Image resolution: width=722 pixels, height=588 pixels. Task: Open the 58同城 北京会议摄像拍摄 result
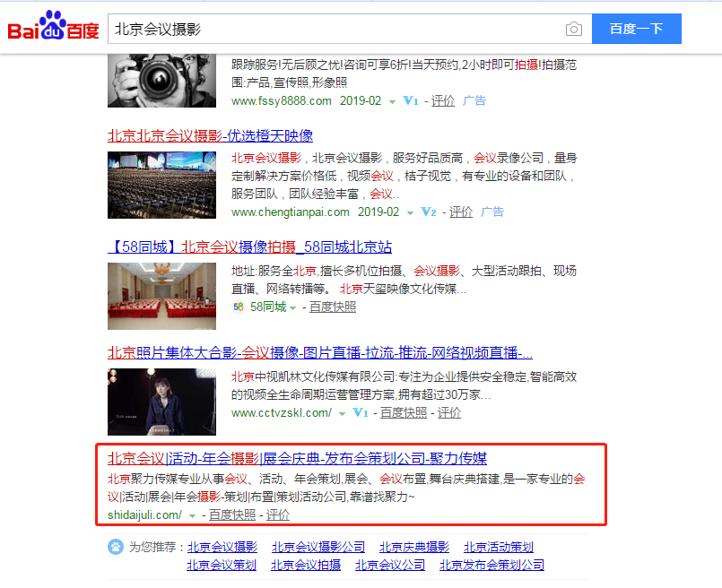coord(249,246)
